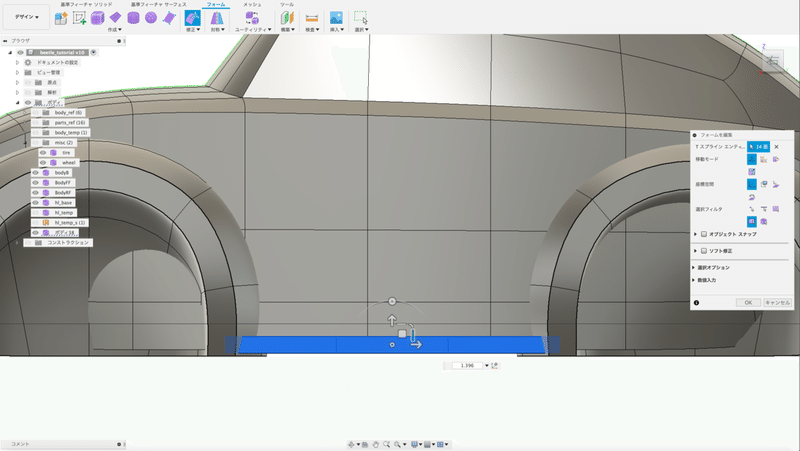This screenshot has width=800, height=451.
Task: Select the T-spline Cylinder primitive icon
Action: [x=133, y=18]
